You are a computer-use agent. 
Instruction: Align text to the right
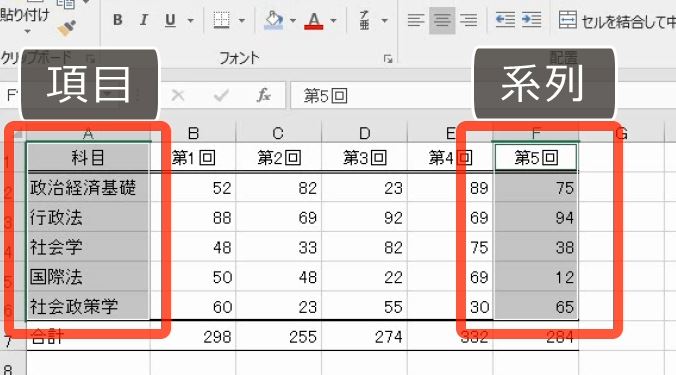click(x=468, y=20)
